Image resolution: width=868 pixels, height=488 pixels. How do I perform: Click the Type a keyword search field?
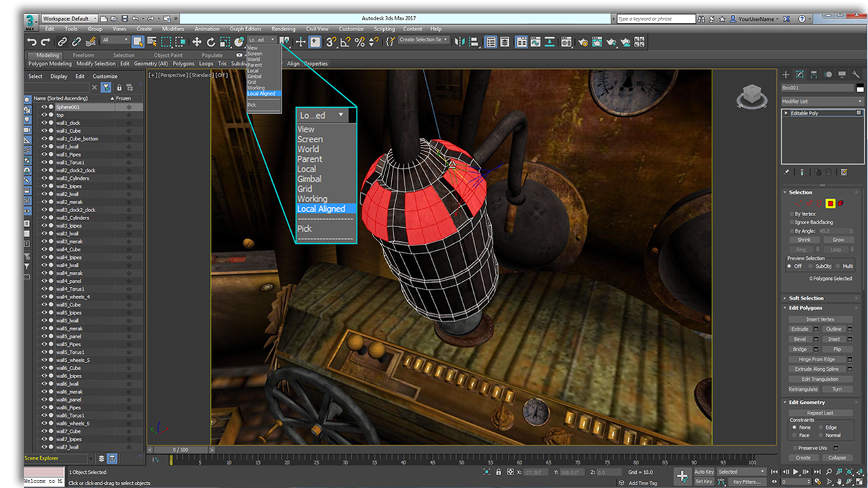[x=655, y=19]
